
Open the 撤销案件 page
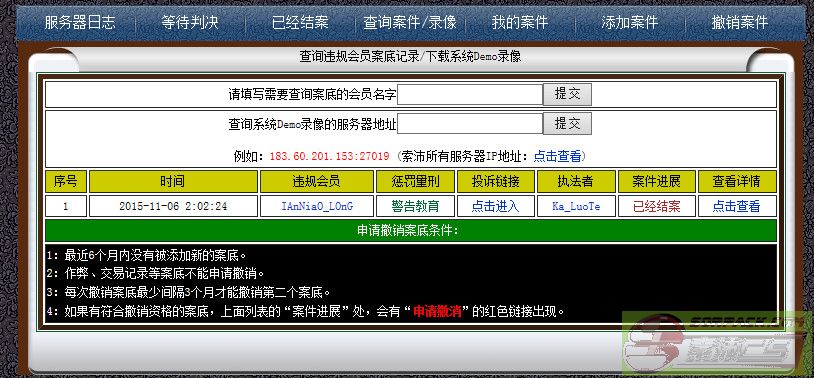pos(739,22)
